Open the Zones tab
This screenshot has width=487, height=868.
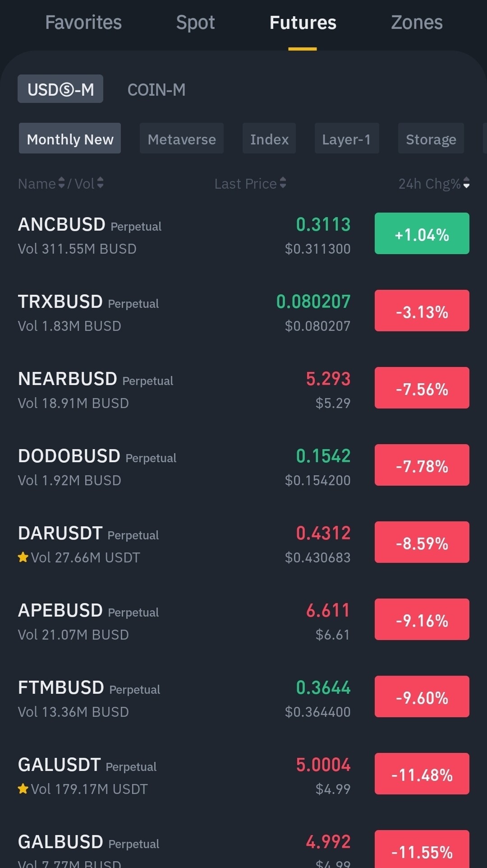point(417,23)
